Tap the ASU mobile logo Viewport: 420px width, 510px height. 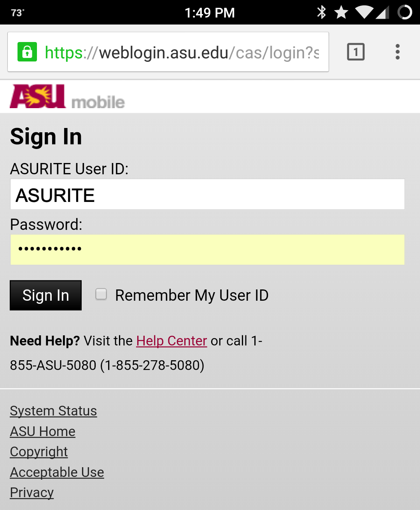coord(67,97)
